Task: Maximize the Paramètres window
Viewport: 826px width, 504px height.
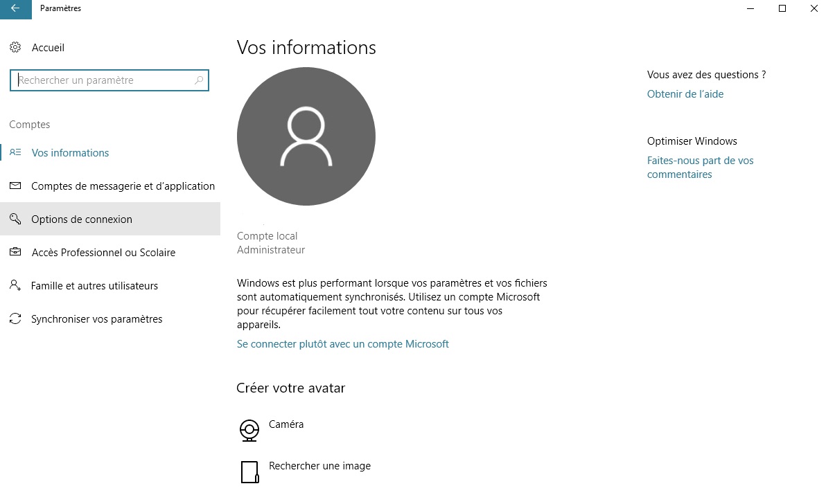Action: click(782, 8)
